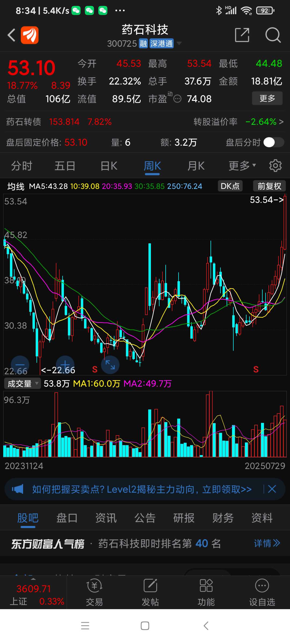Screen dimensions: 290x644
Task: Open the search magnifier icon
Action: coord(273,35)
